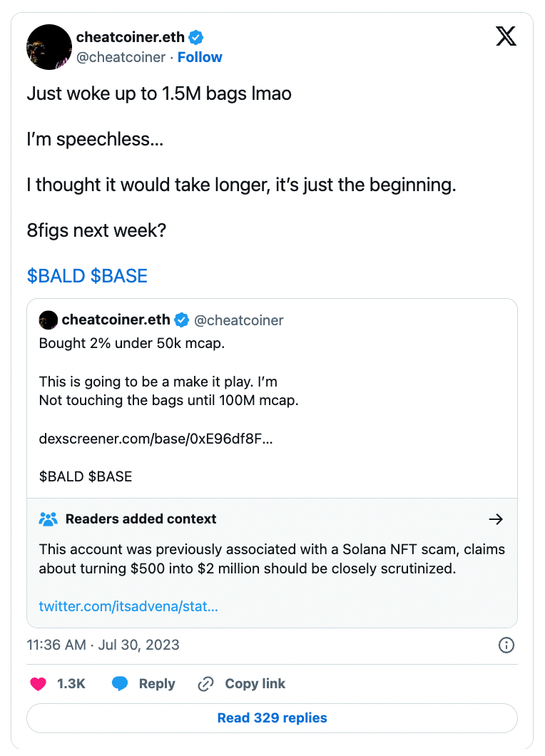
Task: Click the info circle icon
Action: (x=506, y=645)
